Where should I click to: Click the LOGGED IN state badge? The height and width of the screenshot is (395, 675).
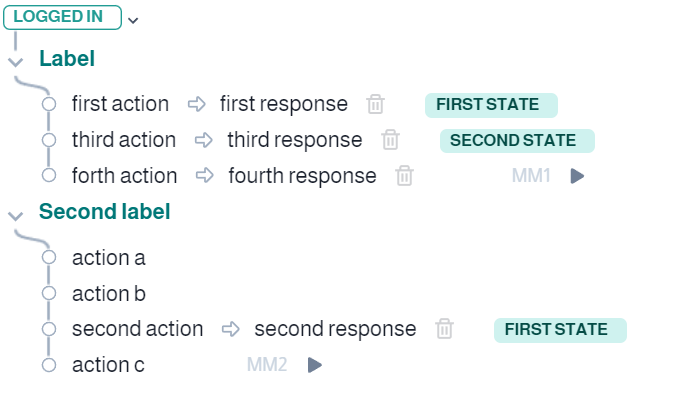pyautogui.click(x=62, y=17)
